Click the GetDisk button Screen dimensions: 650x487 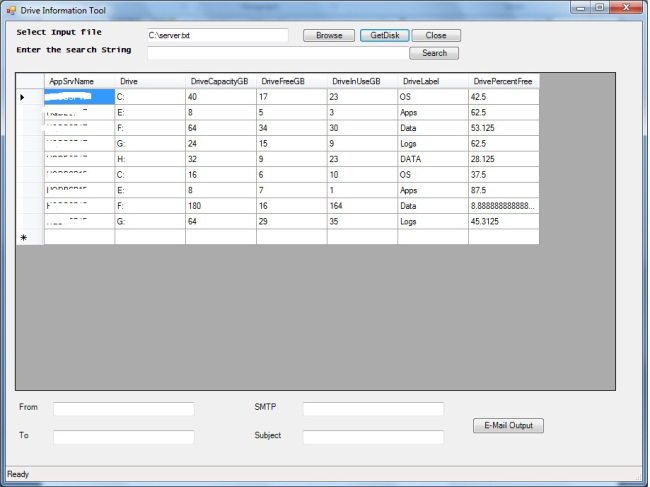tap(385, 36)
